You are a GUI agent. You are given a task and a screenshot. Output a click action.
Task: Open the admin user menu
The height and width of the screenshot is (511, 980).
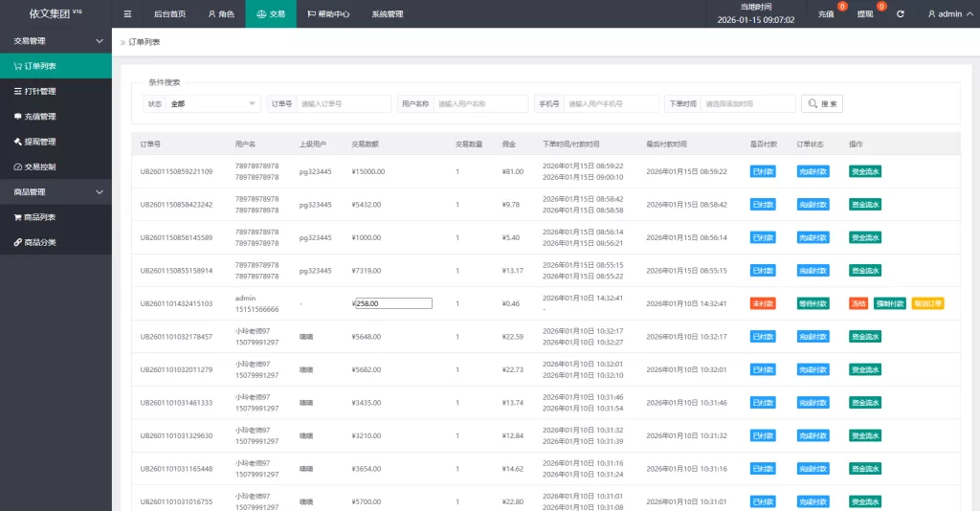[947, 14]
